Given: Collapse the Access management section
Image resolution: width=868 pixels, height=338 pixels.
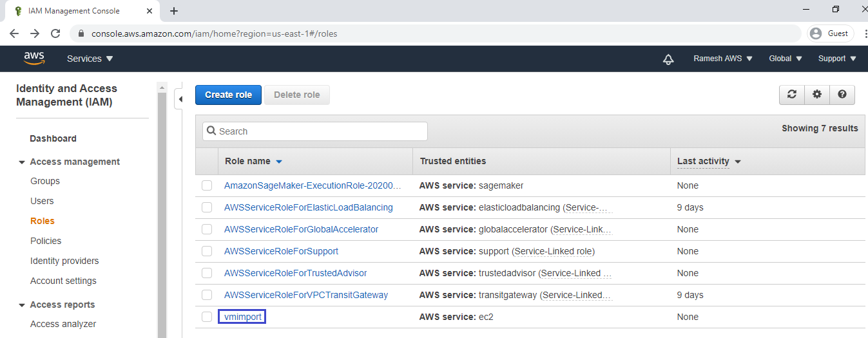Looking at the screenshot, I should pyautogui.click(x=23, y=162).
